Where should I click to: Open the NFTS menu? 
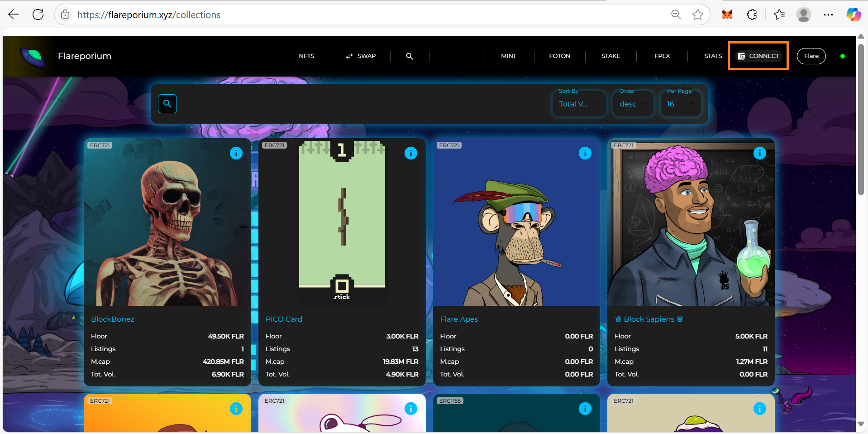pyautogui.click(x=306, y=56)
